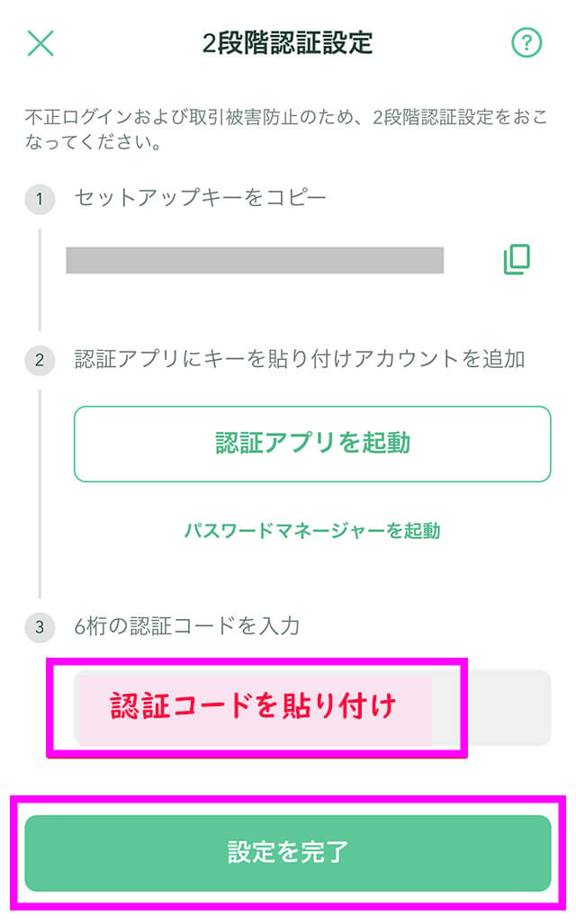Focus the 6-digit authentication code input field
This screenshot has height=924, width=576.
pos(312,708)
